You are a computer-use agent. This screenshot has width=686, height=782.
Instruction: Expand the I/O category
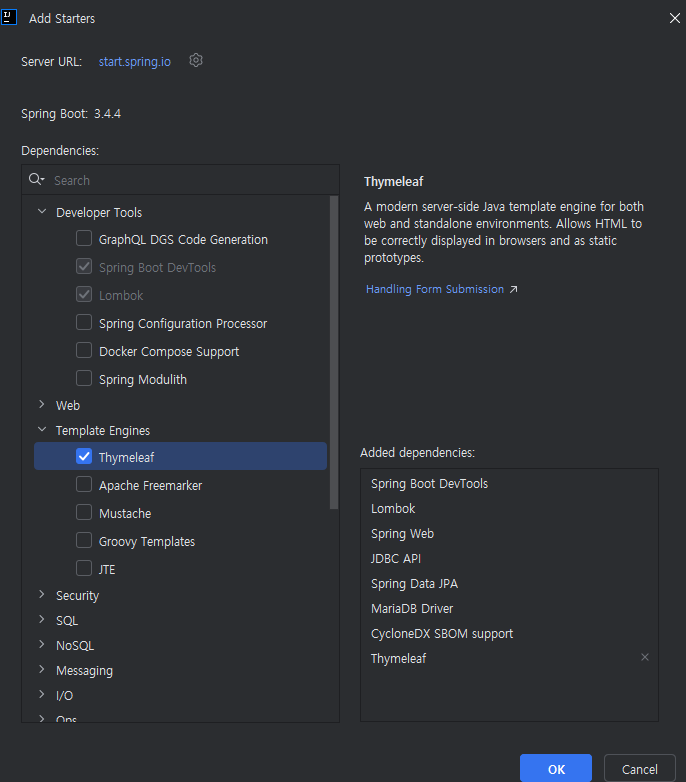tap(42, 694)
